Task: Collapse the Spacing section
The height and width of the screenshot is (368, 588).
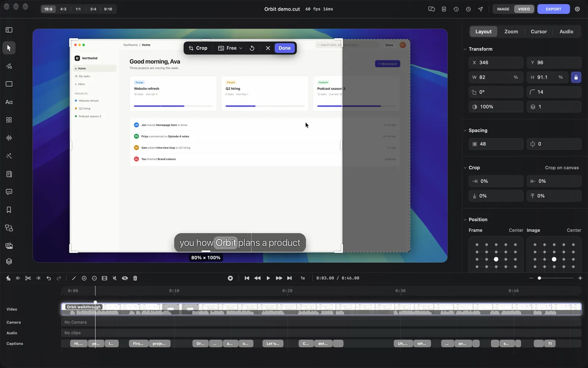Action: click(465, 130)
